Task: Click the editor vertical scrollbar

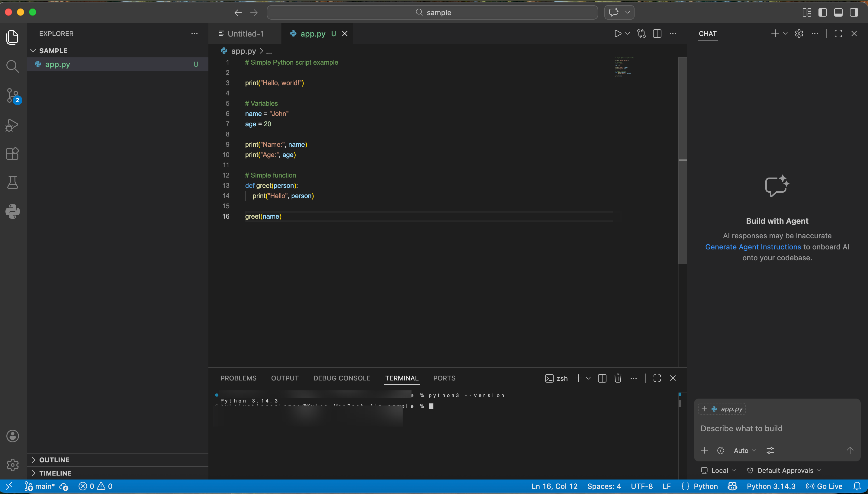Action: pyautogui.click(x=682, y=159)
